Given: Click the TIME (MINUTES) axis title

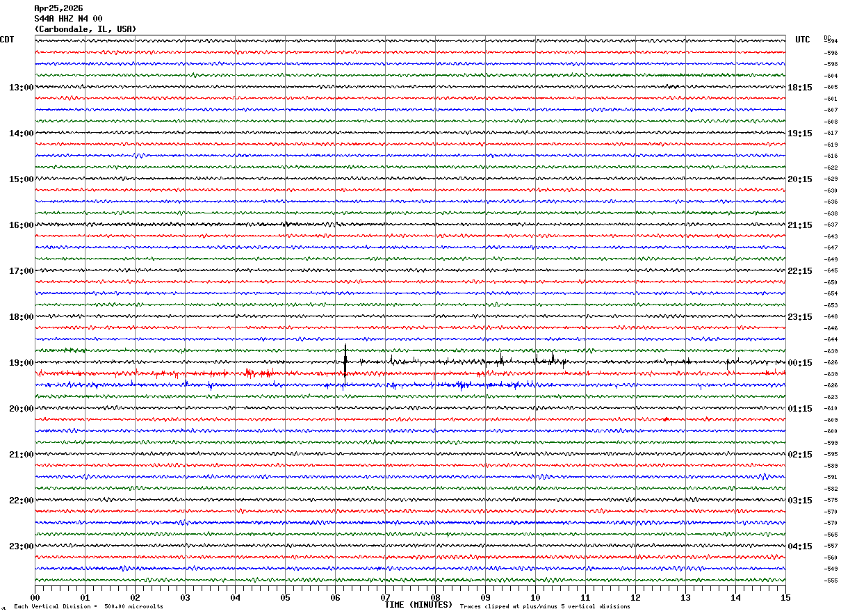Looking at the screenshot, I should (x=418, y=605).
